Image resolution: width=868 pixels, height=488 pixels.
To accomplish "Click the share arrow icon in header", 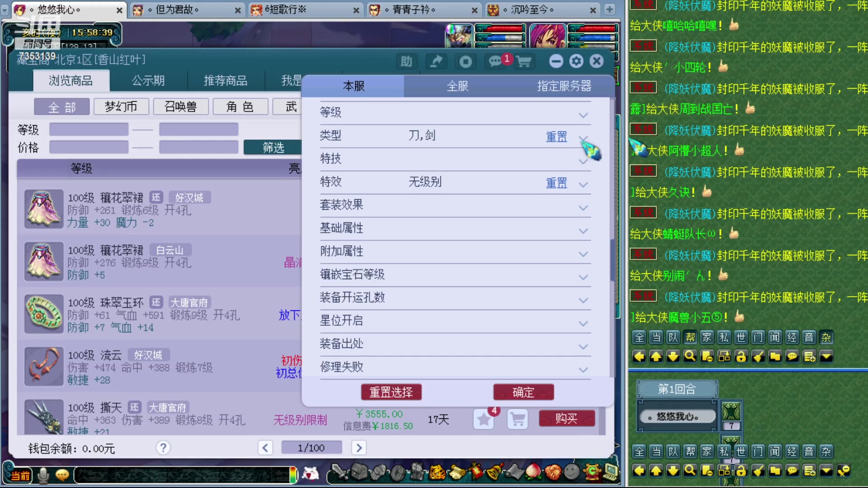I will tap(436, 61).
